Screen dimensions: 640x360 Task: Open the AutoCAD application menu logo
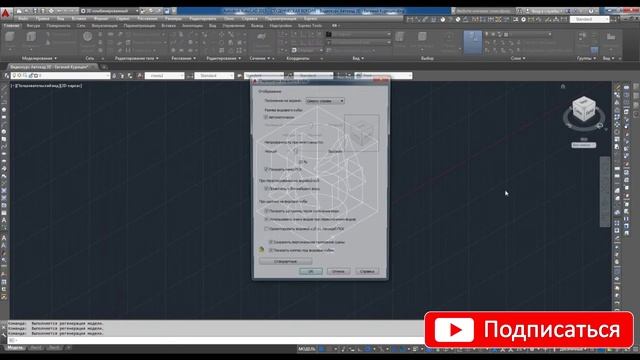(x=5, y=14)
